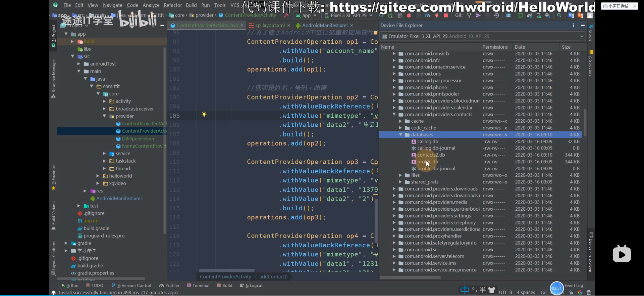Viewport: 644px width, 296px height.
Task: Open the Emulator Pixel_3_XL_API_29 device selector
Action: 483,36
